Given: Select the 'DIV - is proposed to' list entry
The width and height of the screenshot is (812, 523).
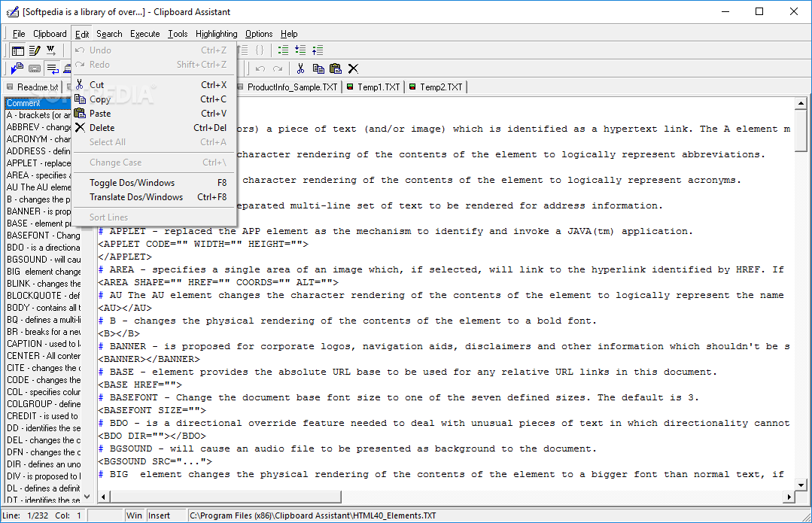Looking at the screenshot, I should [x=44, y=476].
